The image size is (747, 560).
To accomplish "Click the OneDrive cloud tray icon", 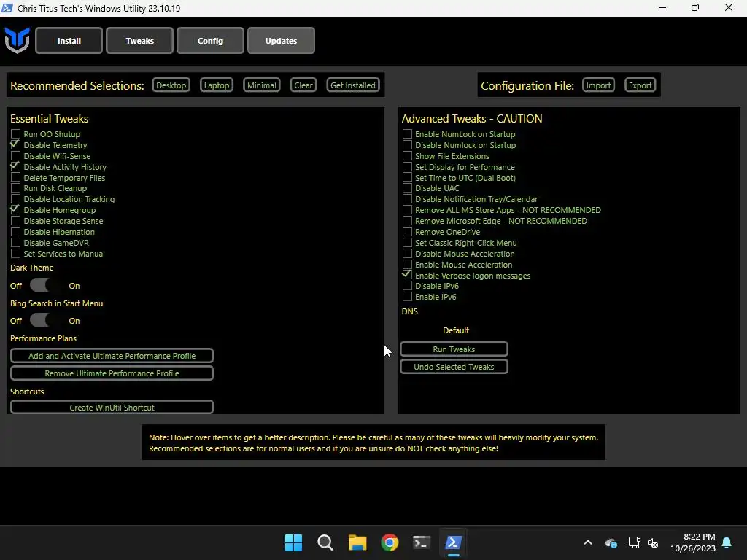I will tap(611, 542).
